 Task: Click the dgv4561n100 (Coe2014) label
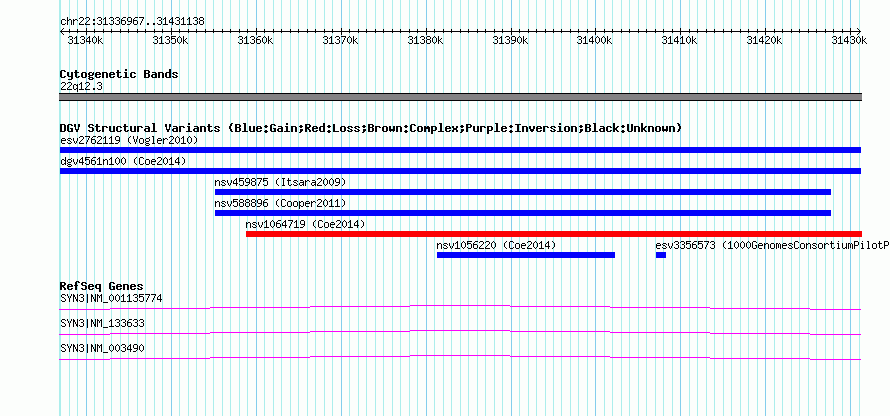(x=123, y=161)
